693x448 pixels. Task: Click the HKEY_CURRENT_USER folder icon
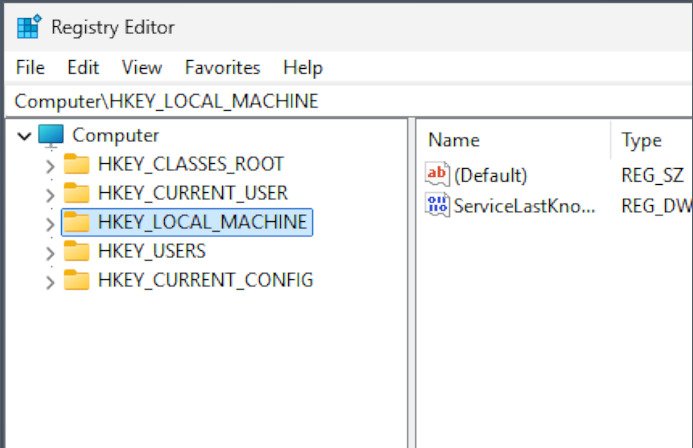[x=76, y=193]
